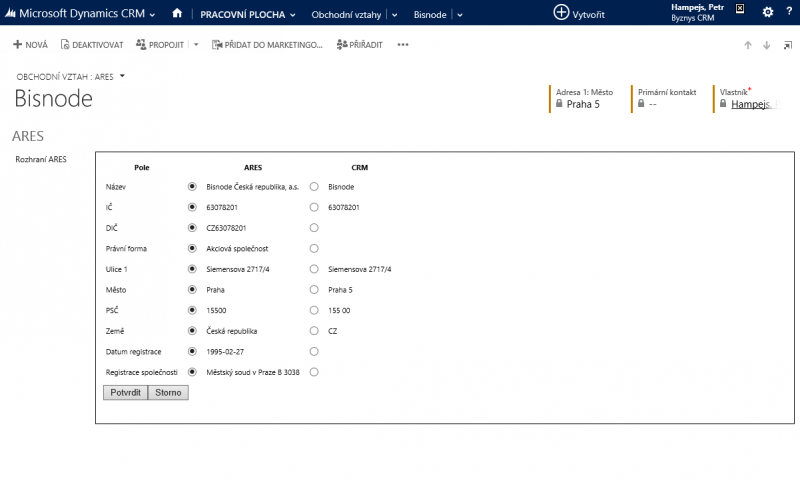This screenshot has width=800, height=480.
Task: Open more commands ellipsis
Action: coord(403,45)
